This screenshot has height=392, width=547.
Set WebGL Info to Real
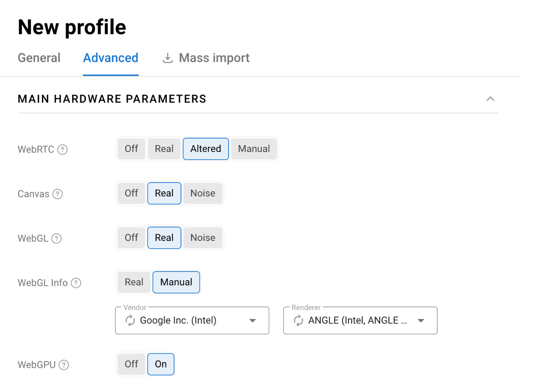[134, 282]
